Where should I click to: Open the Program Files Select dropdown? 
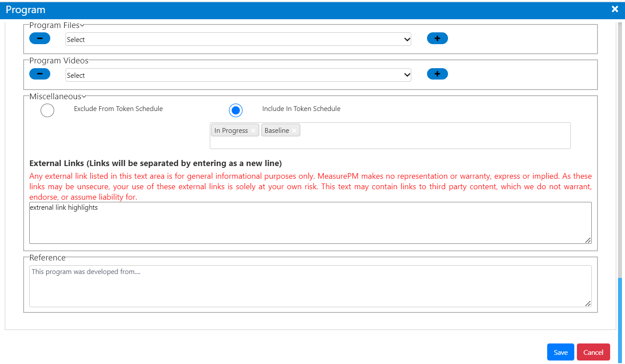238,39
